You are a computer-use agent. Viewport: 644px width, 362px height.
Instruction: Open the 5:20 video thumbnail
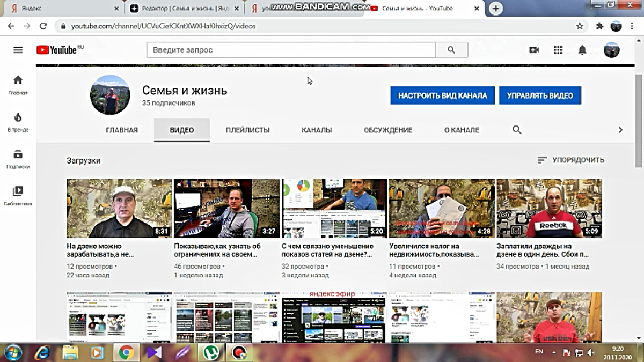tap(334, 208)
